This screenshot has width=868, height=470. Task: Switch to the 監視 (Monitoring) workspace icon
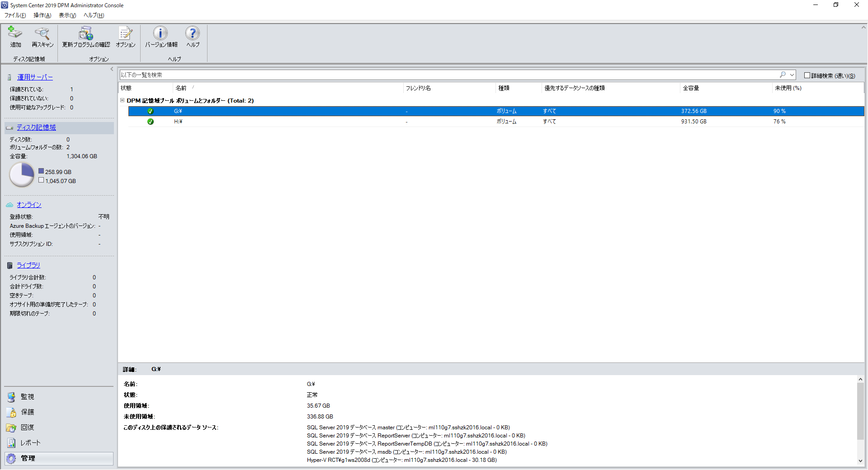tap(11, 397)
